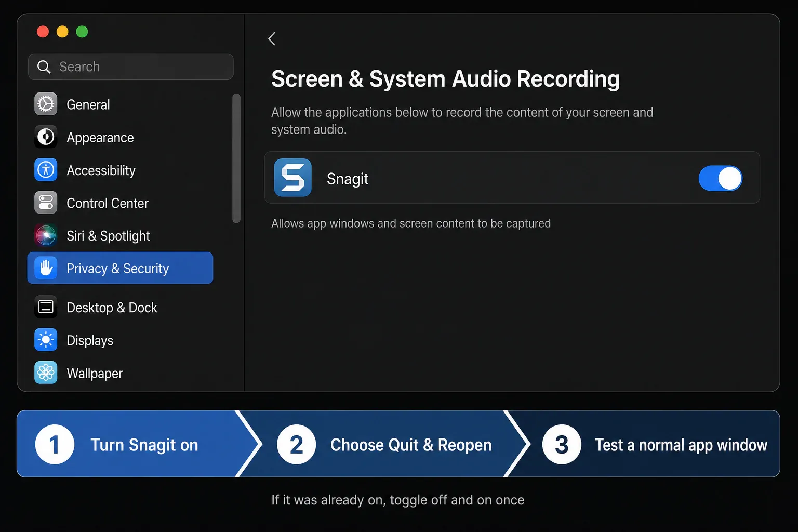This screenshot has height=532, width=798.
Task: Click 'Allows app windows and screen content' text
Action: pyautogui.click(x=411, y=223)
